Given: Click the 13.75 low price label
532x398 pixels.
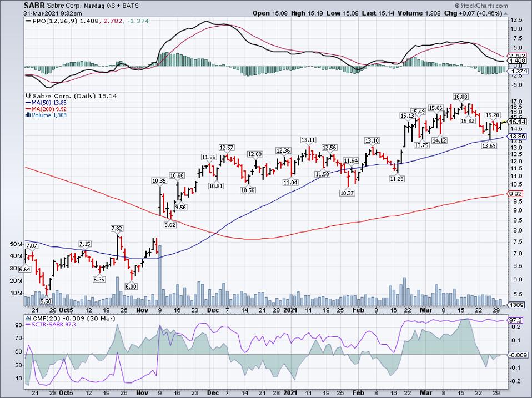Looking at the screenshot, I should [x=421, y=145].
